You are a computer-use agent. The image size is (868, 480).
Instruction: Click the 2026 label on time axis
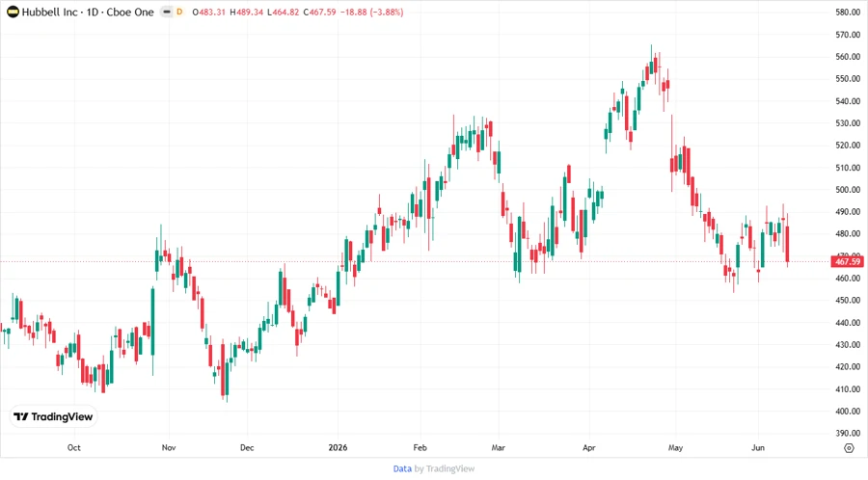pos(338,447)
